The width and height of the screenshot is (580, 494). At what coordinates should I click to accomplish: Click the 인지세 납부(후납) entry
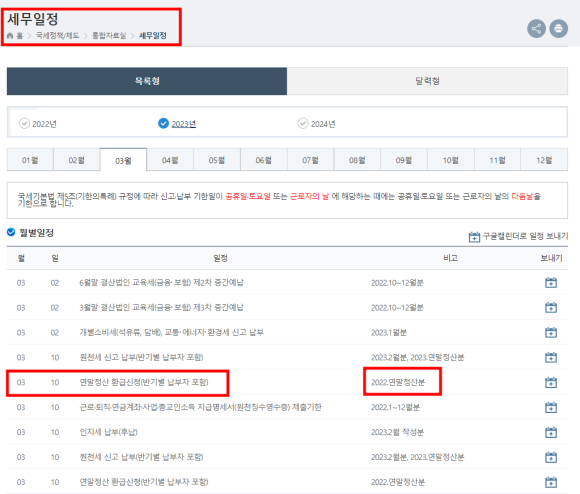(108, 432)
